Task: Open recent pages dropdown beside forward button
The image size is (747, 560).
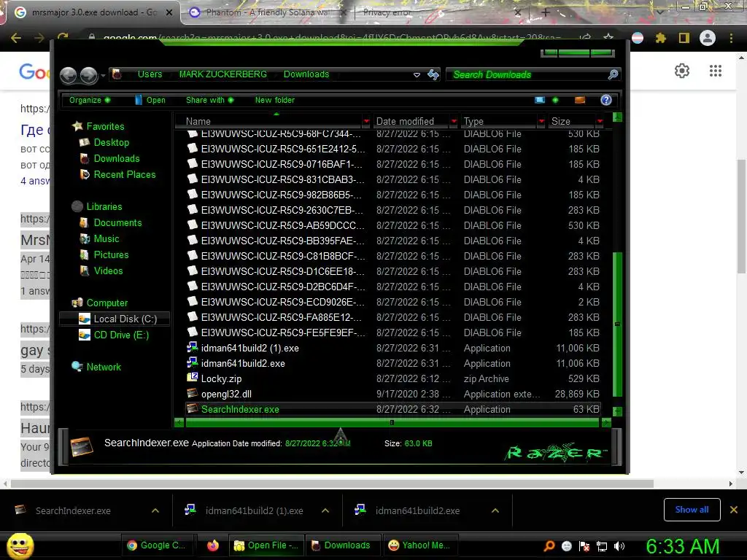Action: [103, 76]
